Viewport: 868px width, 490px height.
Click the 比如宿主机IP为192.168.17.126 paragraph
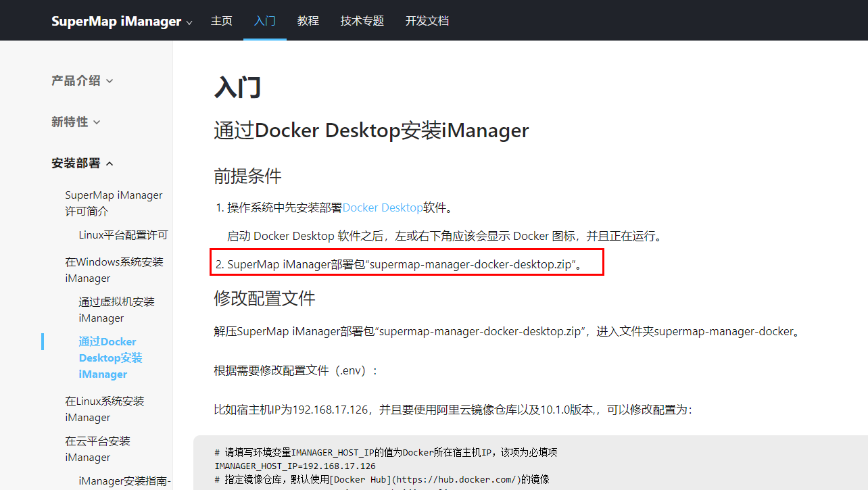(453, 410)
